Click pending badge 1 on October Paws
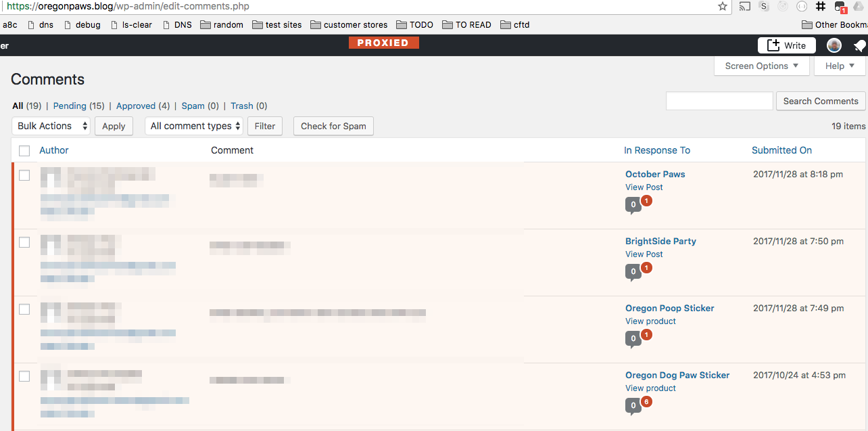 tap(646, 201)
